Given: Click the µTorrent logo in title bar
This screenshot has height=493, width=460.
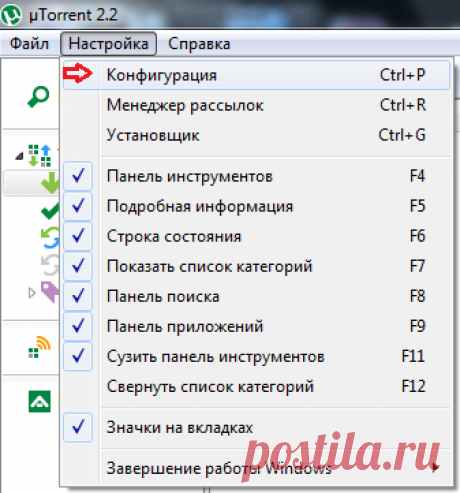Looking at the screenshot, I should click(x=11, y=15).
